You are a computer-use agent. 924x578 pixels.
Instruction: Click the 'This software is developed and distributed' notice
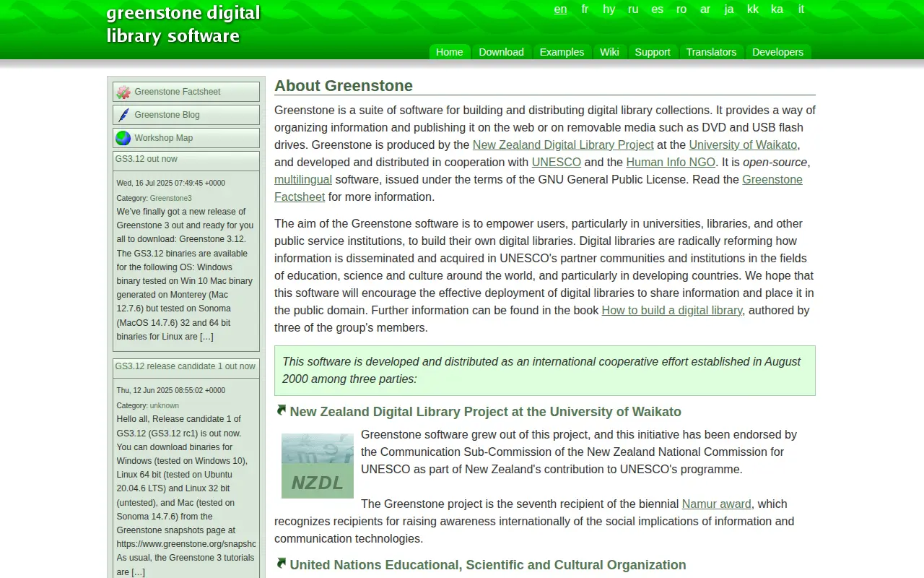pos(545,370)
